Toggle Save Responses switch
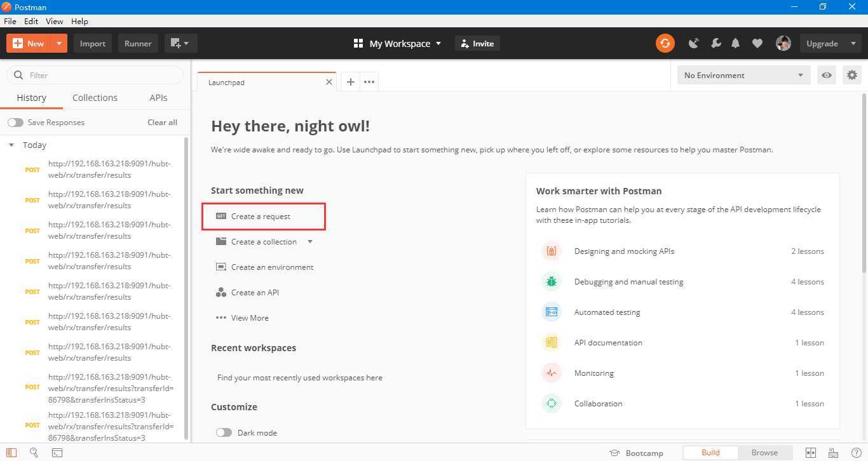Image resolution: width=868 pixels, height=461 pixels. coord(15,122)
